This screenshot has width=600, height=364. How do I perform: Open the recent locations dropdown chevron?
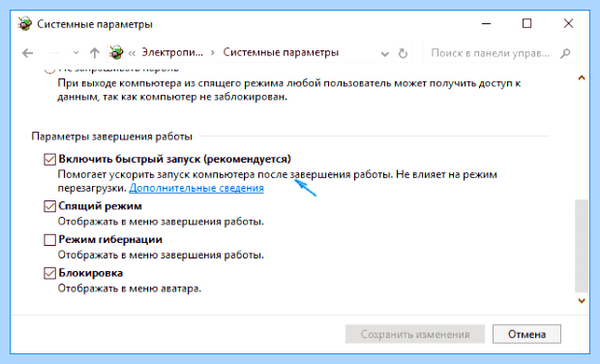(x=76, y=53)
